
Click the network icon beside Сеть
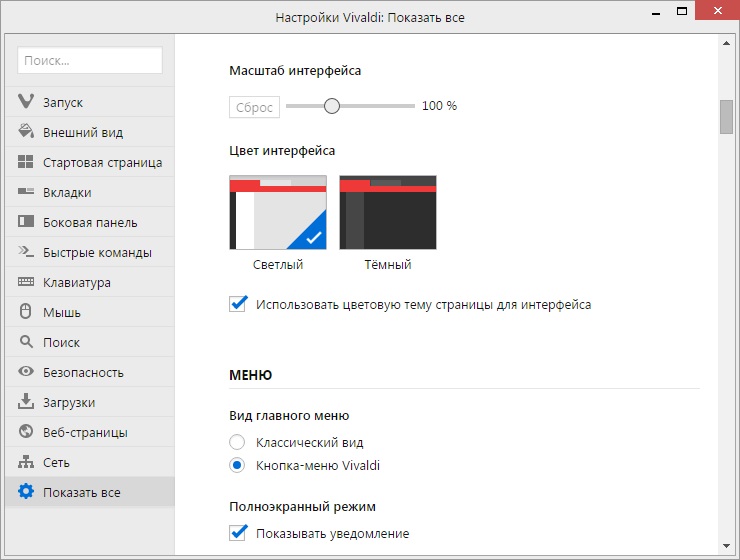point(26,461)
